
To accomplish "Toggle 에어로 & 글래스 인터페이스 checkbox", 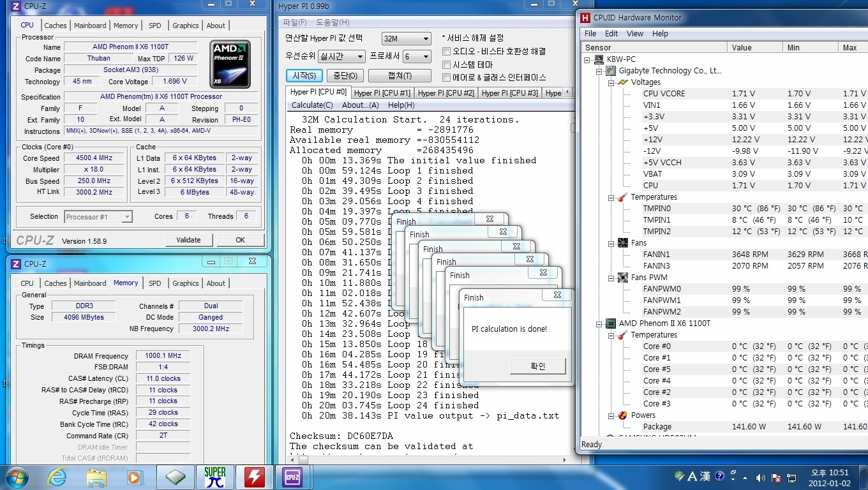I will (x=447, y=78).
